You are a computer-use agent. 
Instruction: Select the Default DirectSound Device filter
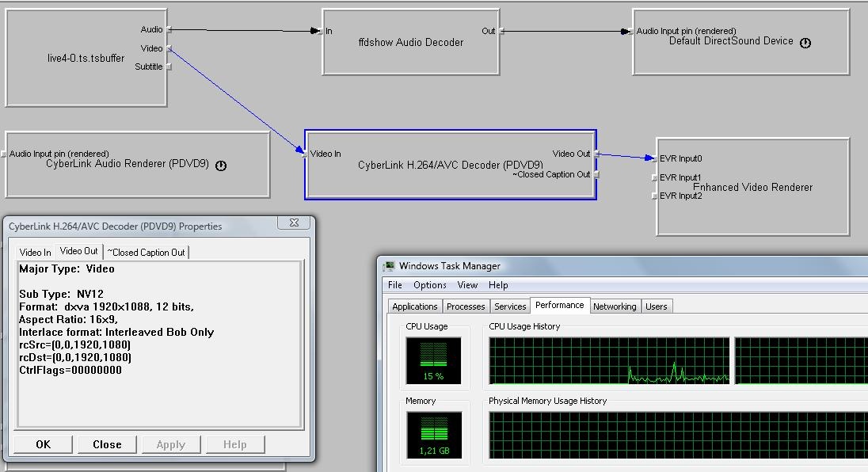pos(740,41)
